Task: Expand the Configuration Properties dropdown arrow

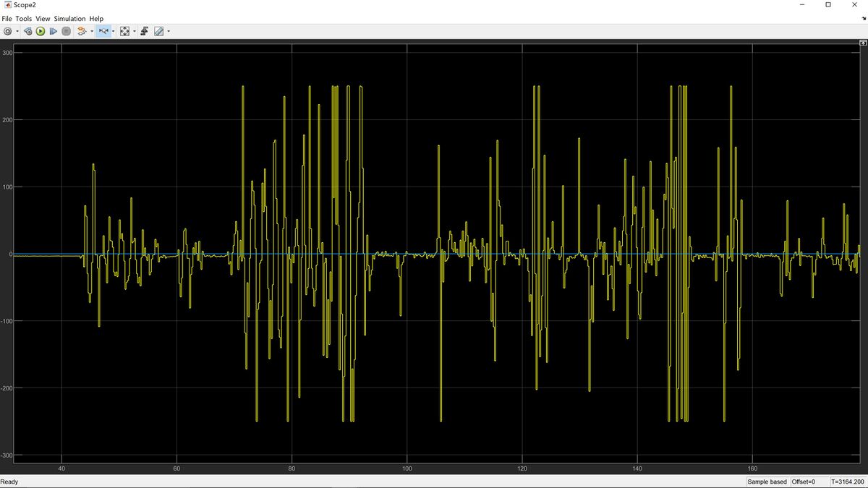Action: tap(17, 31)
